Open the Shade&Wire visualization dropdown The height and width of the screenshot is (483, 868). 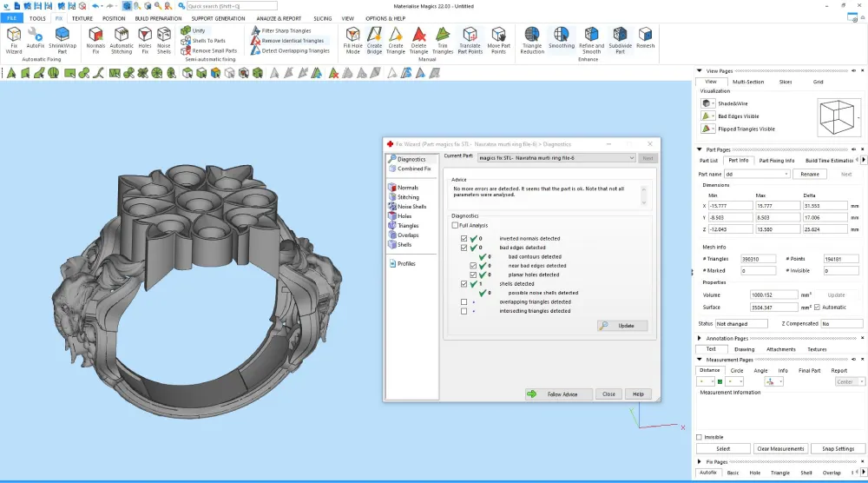click(713, 103)
